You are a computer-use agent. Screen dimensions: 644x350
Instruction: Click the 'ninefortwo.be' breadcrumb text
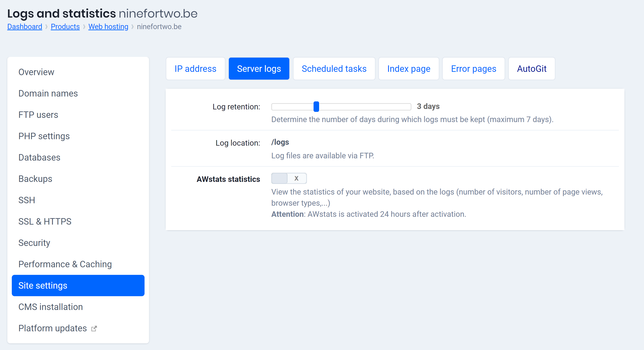point(159,26)
